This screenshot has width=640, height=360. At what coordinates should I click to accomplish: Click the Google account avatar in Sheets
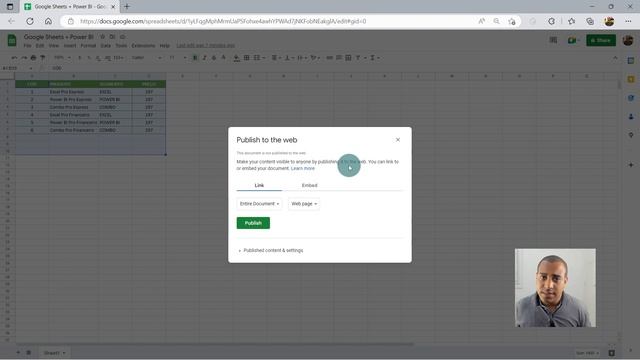click(x=628, y=40)
